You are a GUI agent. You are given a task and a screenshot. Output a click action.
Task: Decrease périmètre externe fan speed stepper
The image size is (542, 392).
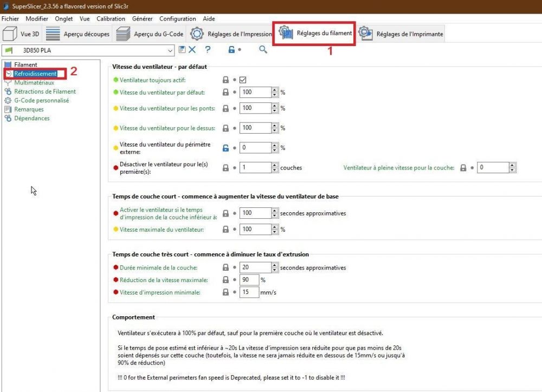point(275,150)
